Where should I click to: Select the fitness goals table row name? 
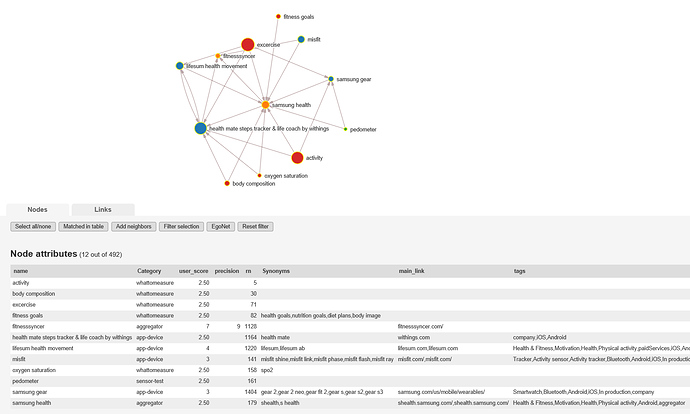click(28, 315)
